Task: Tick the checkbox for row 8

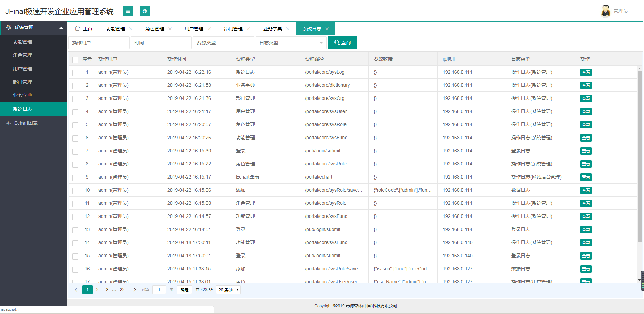Action: tap(75, 164)
